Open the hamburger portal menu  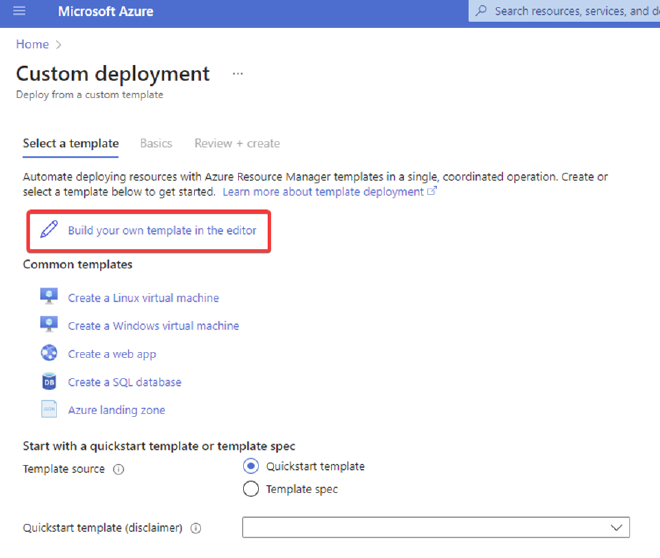coord(19,11)
